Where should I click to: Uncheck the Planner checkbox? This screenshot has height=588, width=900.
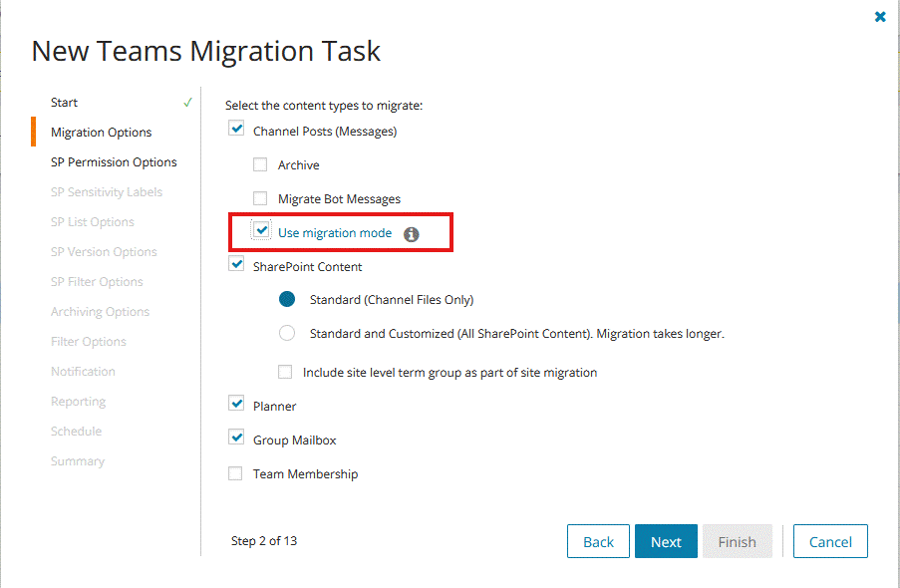236,404
